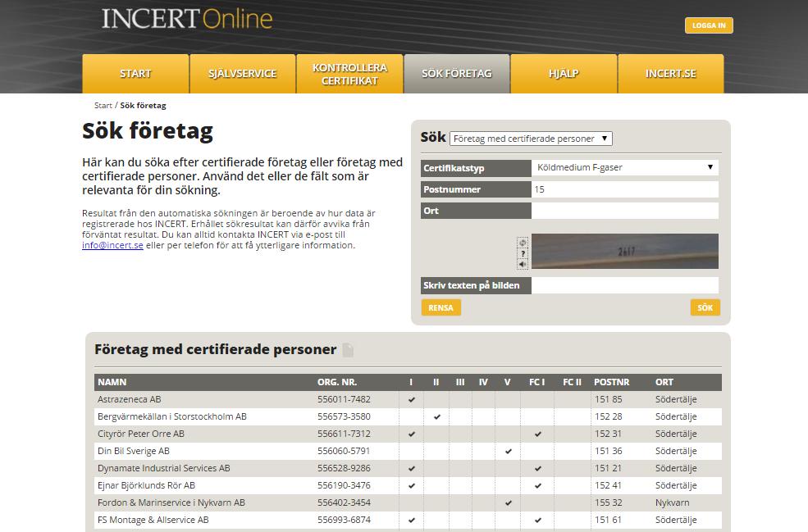
Task: Open captcha help question mark icon
Action: coord(523,253)
